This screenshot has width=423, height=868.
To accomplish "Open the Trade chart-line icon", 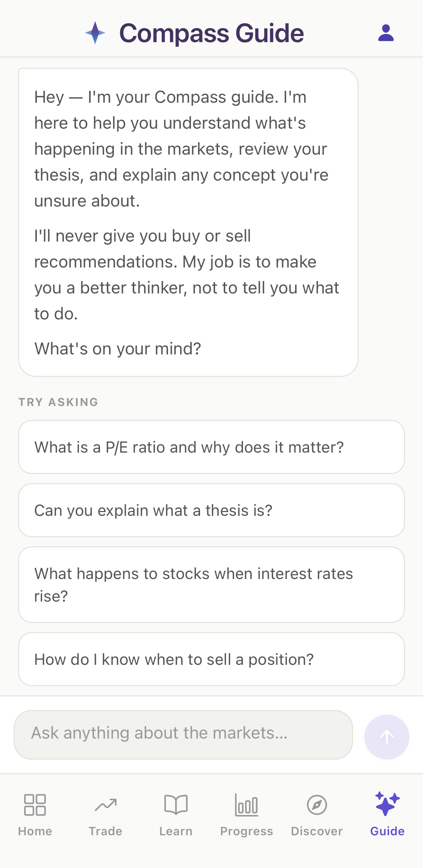I will coord(106,805).
